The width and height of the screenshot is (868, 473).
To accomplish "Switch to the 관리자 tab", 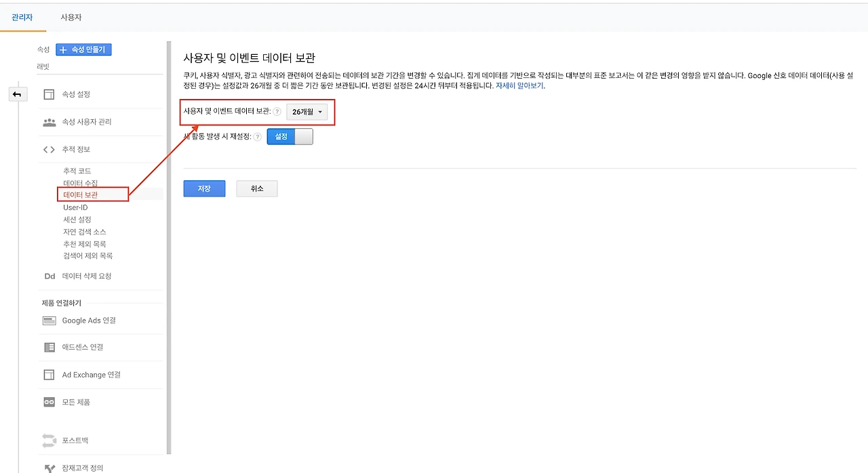I will [22, 18].
